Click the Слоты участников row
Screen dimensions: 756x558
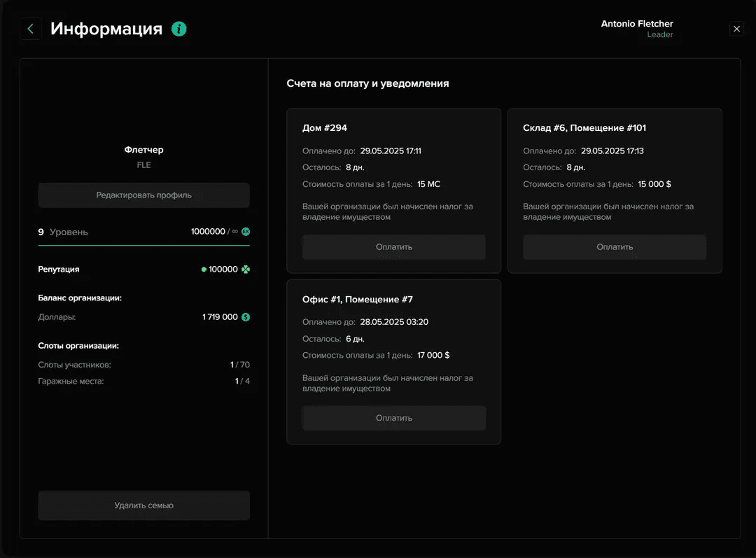point(143,365)
